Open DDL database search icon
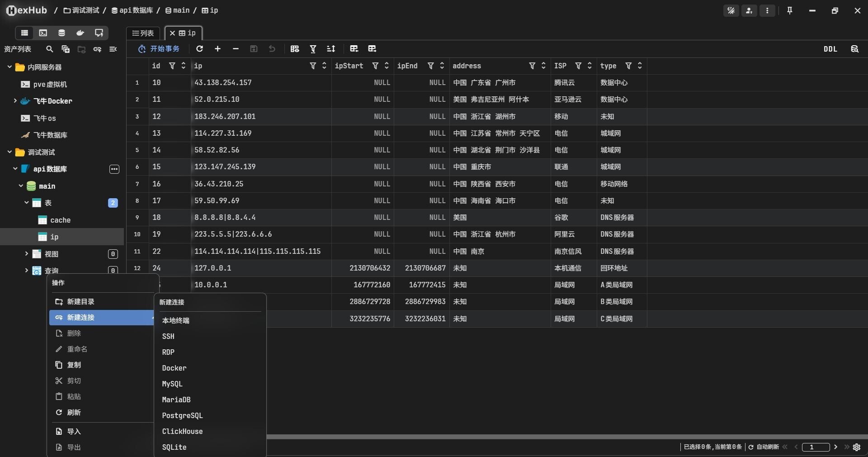The height and width of the screenshot is (457, 868). (854, 49)
